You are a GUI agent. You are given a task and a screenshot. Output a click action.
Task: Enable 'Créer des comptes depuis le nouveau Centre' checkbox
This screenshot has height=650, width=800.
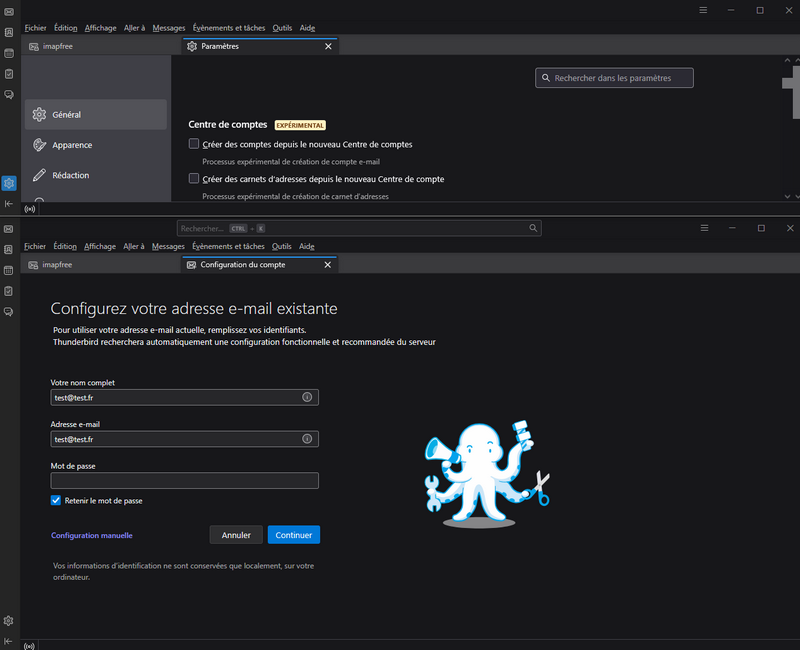tap(194, 144)
